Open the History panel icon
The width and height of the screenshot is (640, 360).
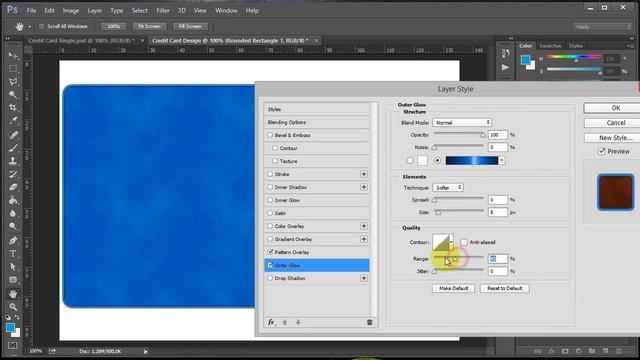[506, 53]
